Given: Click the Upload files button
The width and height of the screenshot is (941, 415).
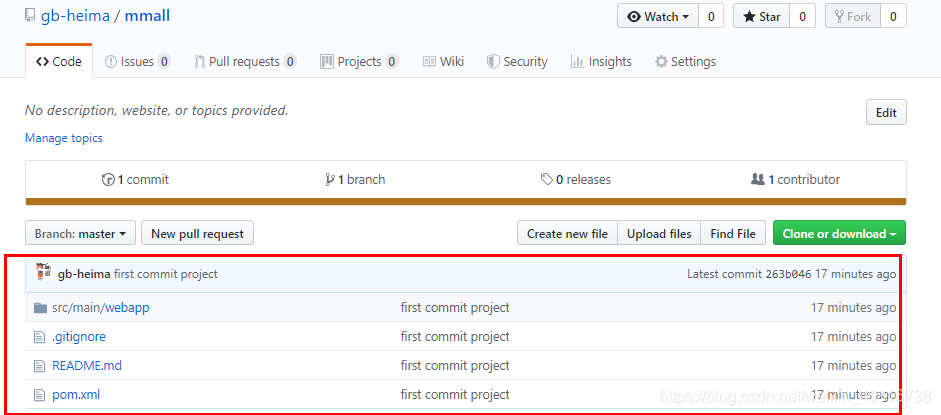Looking at the screenshot, I should tap(659, 233).
